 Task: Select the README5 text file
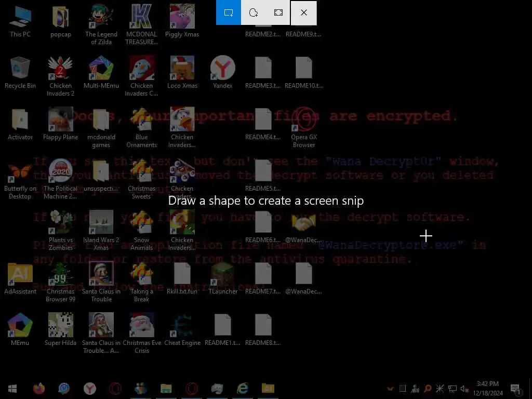click(x=263, y=176)
